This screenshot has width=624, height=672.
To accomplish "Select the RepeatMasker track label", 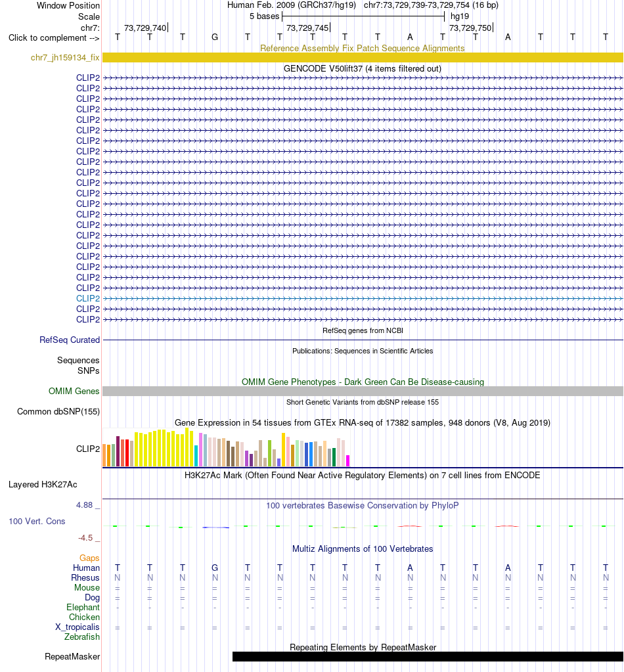I will pyautogui.click(x=72, y=657).
